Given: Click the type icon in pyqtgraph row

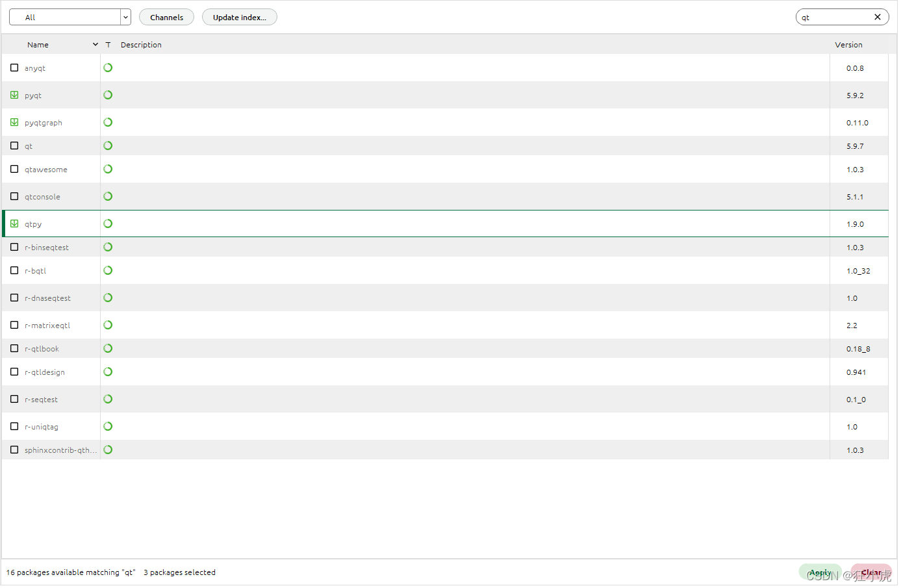Looking at the screenshot, I should 108,122.
